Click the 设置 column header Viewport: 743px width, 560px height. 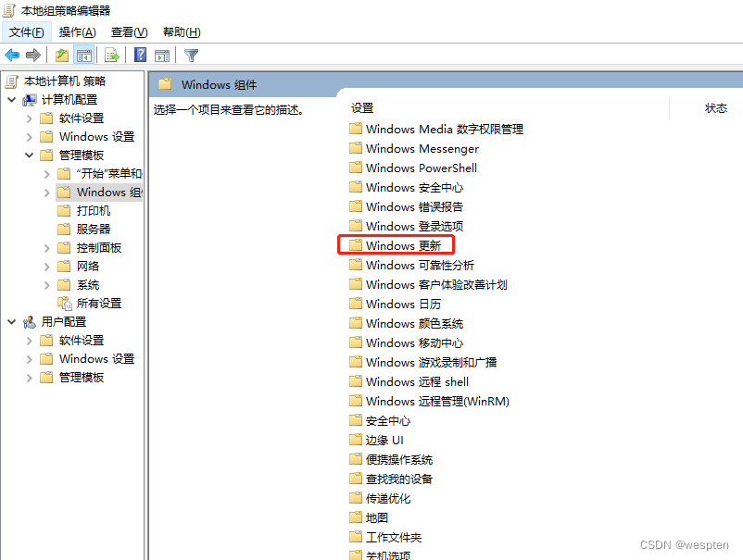(362, 108)
